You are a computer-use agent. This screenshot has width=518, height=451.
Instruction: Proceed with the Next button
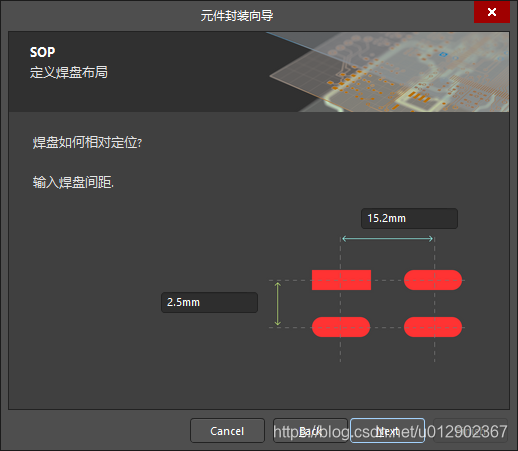[387, 431]
